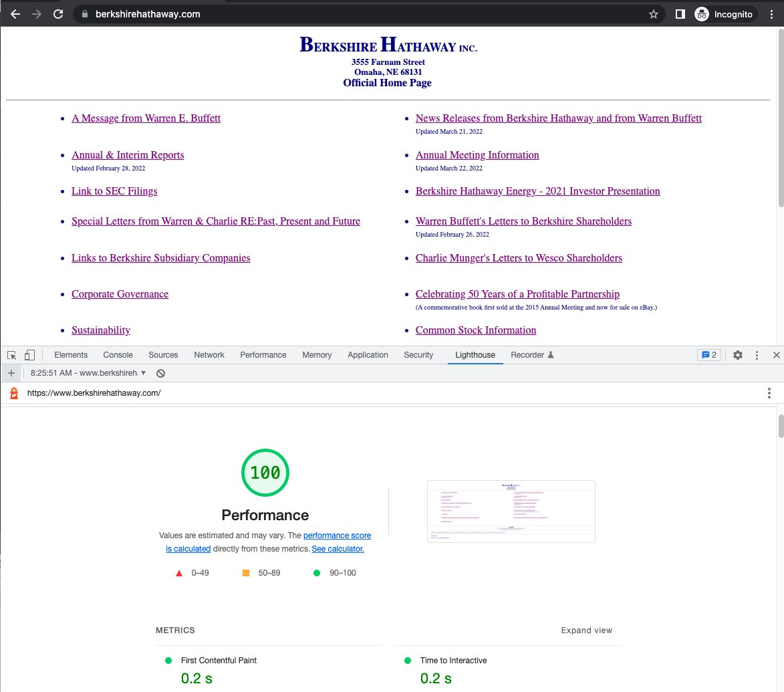Open the DevTools customize three-dot menu
Image resolution: width=784 pixels, height=692 pixels.
tap(757, 355)
